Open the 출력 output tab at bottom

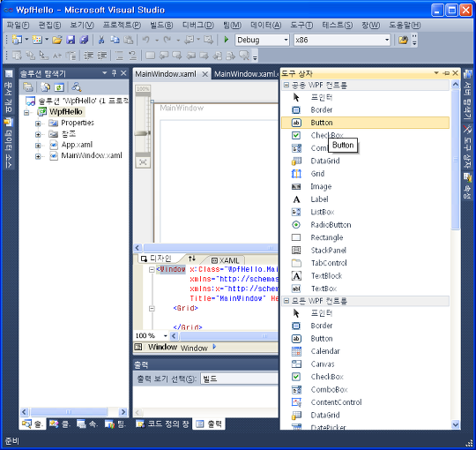[x=209, y=424]
